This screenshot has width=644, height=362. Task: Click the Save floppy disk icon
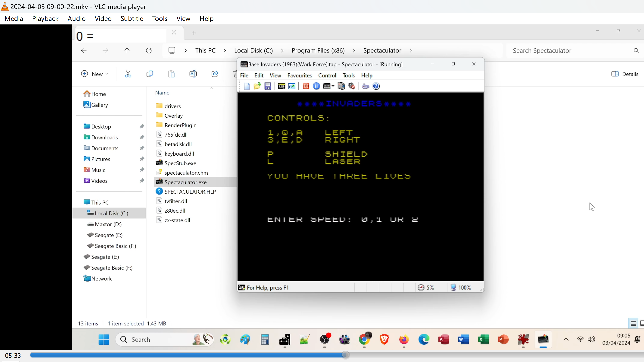tap(268, 86)
